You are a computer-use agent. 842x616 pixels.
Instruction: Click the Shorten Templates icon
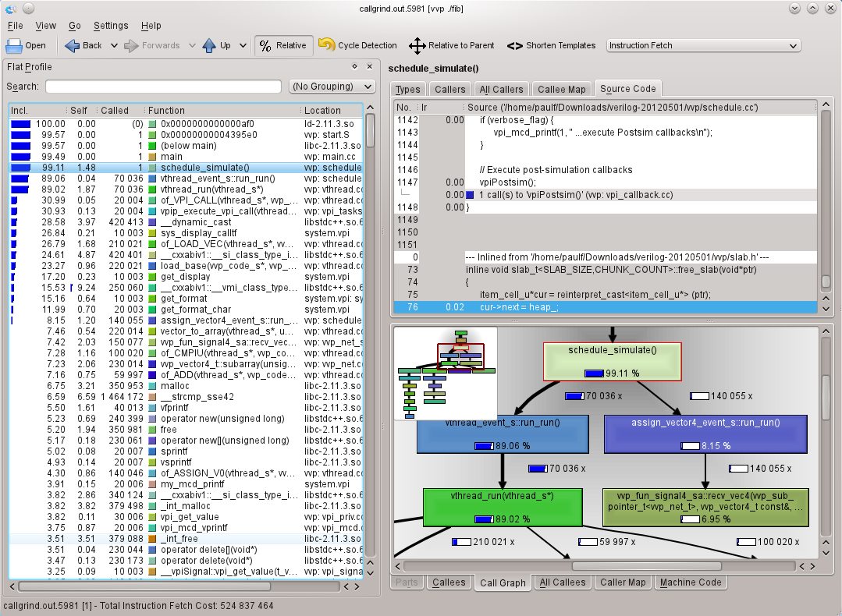pyautogui.click(x=514, y=45)
